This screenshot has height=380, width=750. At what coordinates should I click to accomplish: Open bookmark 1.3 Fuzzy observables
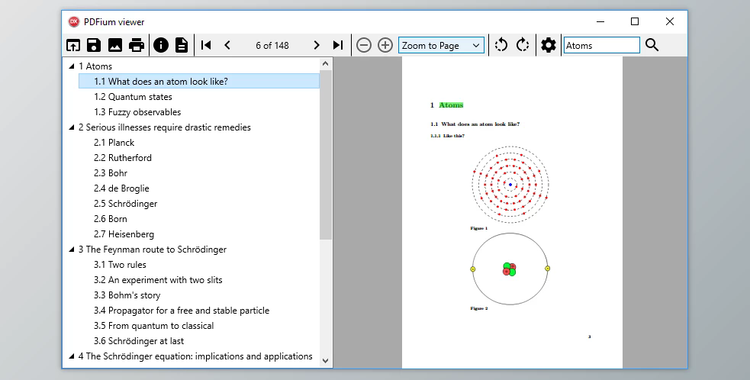click(137, 112)
